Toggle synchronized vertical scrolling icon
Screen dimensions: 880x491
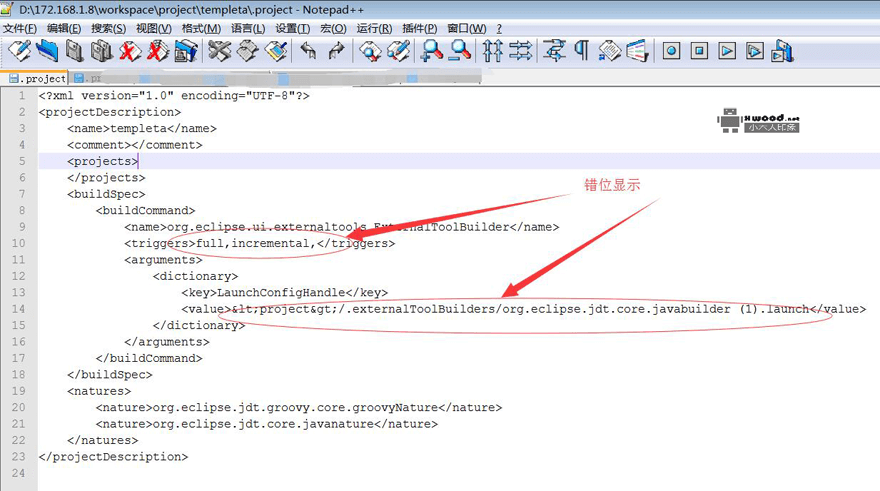[x=493, y=51]
